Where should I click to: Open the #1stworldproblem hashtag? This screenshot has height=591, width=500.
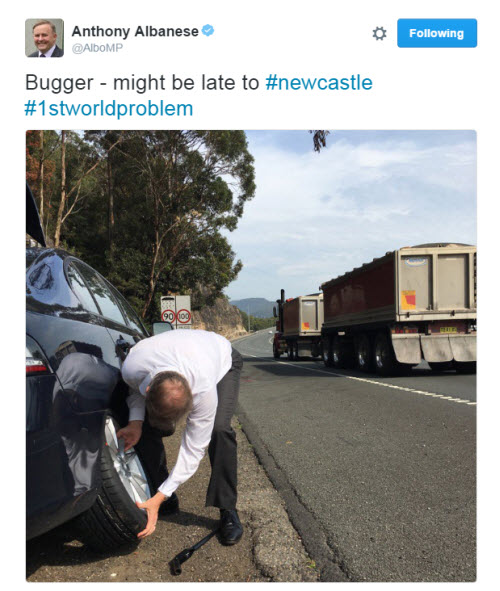click(x=109, y=109)
